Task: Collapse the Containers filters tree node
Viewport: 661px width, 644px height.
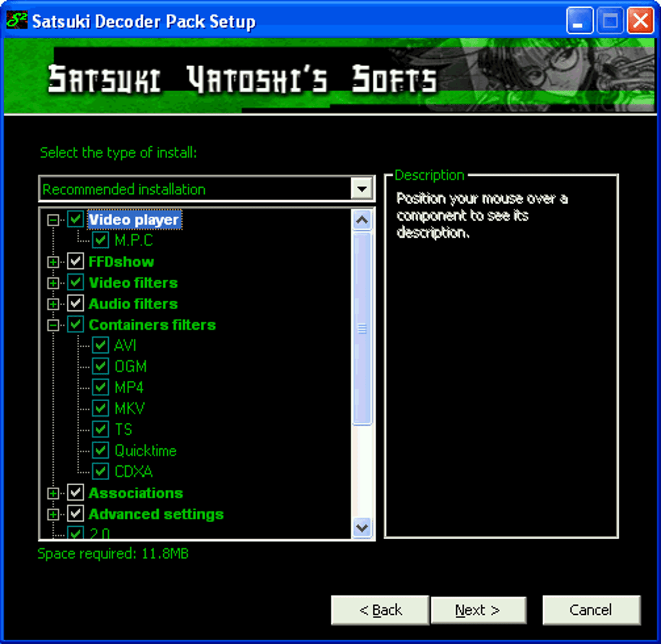Action: pyautogui.click(x=53, y=325)
